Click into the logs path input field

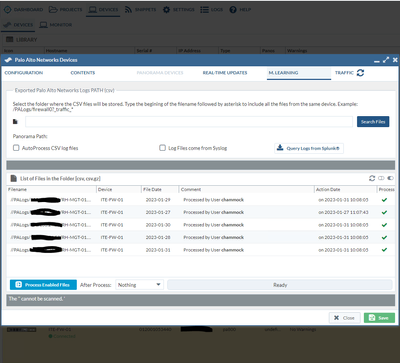(x=189, y=122)
